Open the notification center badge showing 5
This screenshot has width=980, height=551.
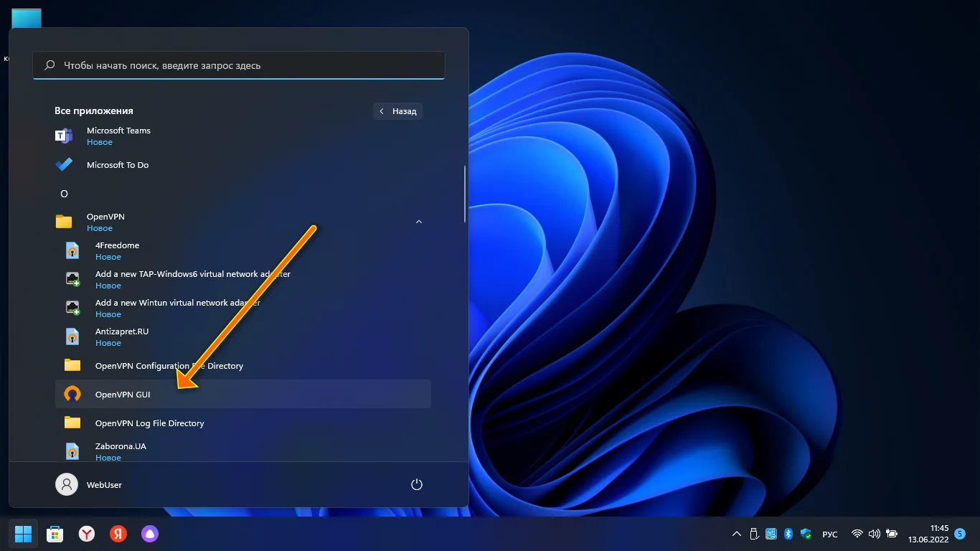[960, 534]
